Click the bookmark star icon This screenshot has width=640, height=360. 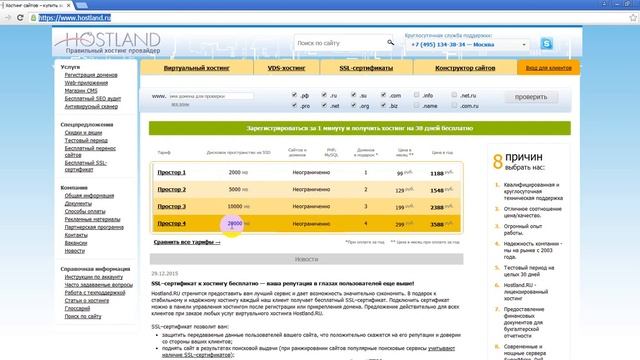pyautogui.click(x=633, y=18)
